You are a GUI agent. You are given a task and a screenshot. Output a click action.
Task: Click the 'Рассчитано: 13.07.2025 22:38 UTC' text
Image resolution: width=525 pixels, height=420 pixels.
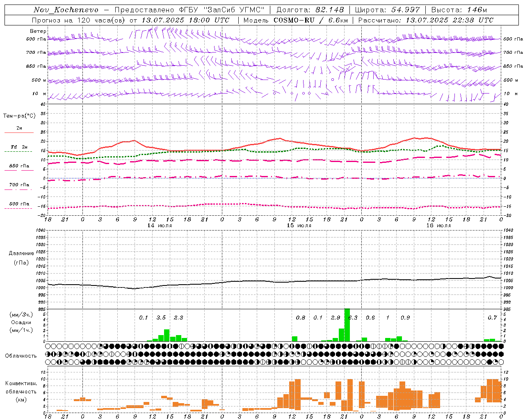pos(426,20)
